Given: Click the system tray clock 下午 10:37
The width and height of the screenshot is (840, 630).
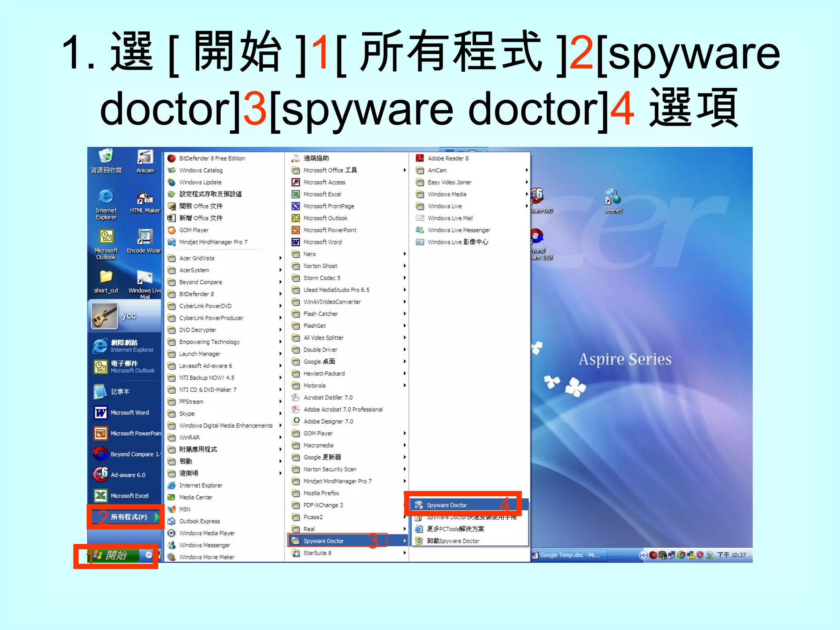Looking at the screenshot, I should click(x=731, y=555).
